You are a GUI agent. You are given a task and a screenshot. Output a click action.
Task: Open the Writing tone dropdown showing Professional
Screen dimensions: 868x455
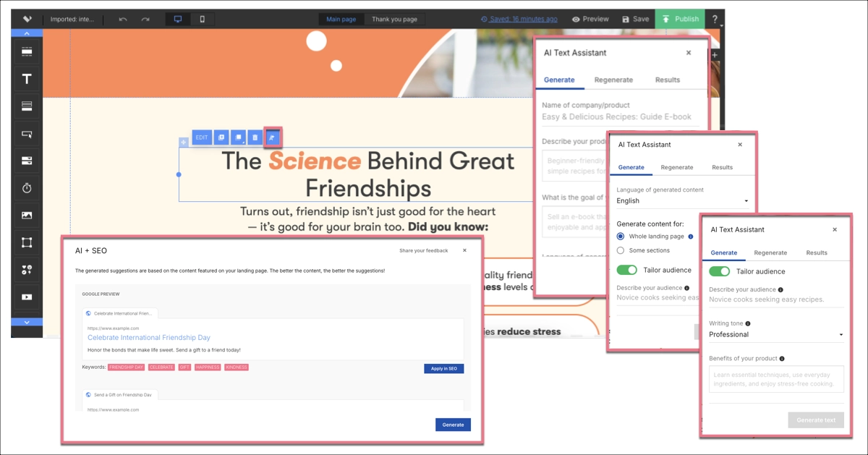pyautogui.click(x=775, y=333)
